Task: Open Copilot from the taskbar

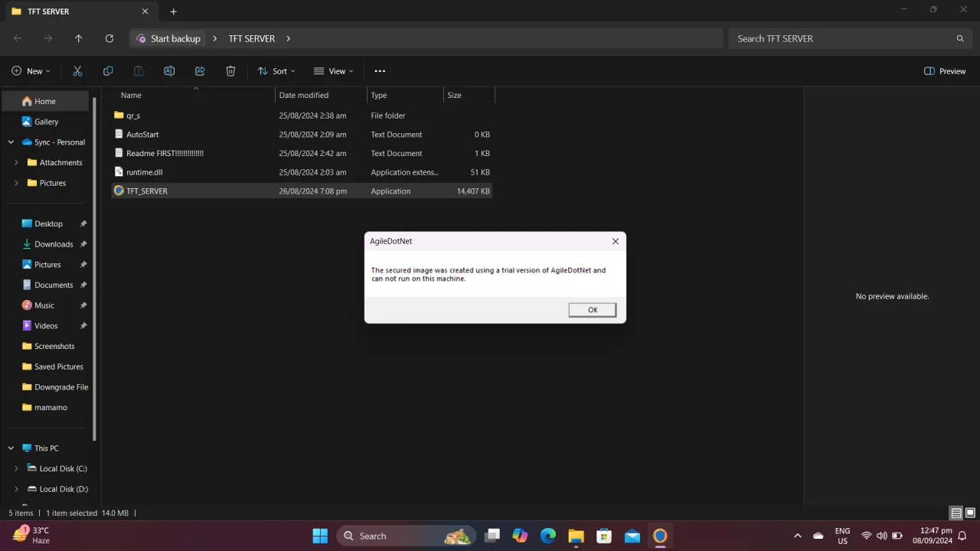Action: click(520, 536)
